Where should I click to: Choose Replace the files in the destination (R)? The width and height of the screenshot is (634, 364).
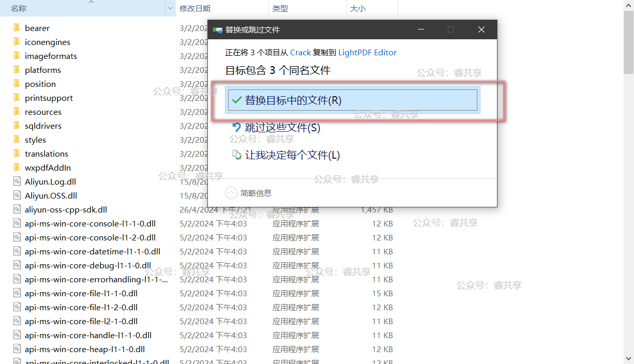click(x=353, y=100)
